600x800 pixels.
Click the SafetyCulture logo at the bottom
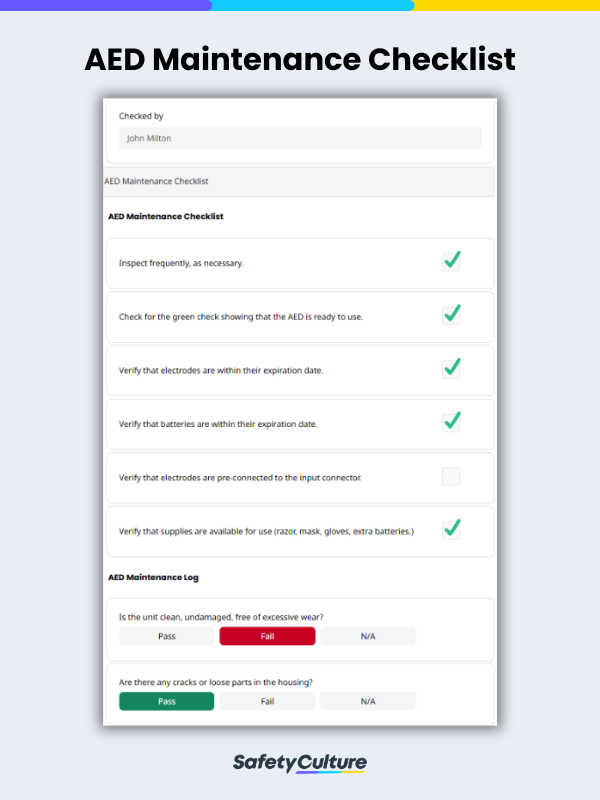[300, 762]
